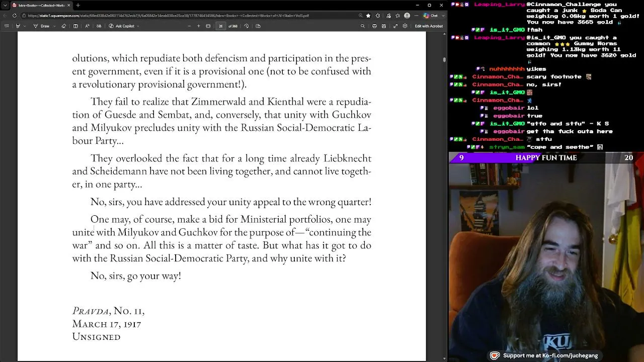
Task: Rotate the PDF page
Action: [246, 26]
